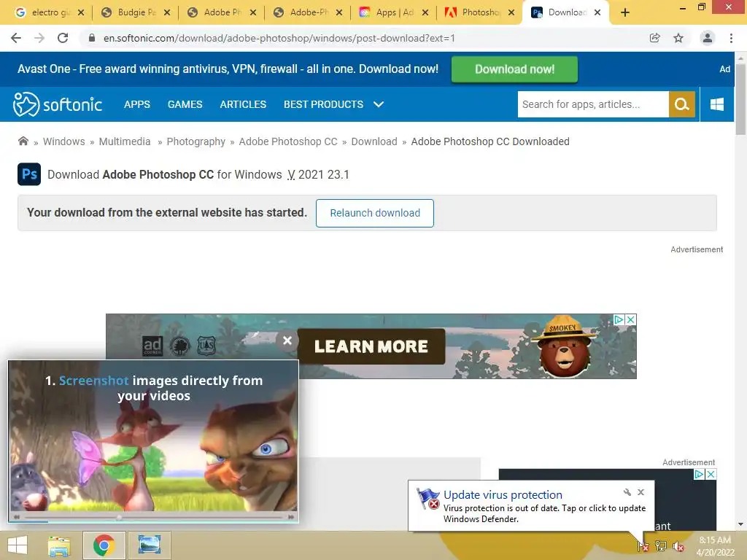The width and height of the screenshot is (747, 560).
Task: Click the home breadcrumb icon
Action: click(23, 141)
